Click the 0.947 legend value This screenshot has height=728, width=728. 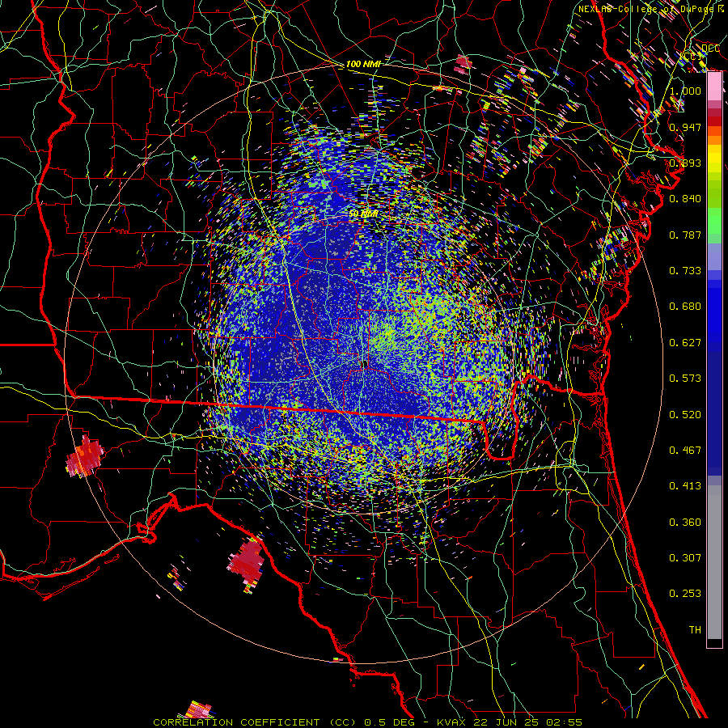pos(685,127)
